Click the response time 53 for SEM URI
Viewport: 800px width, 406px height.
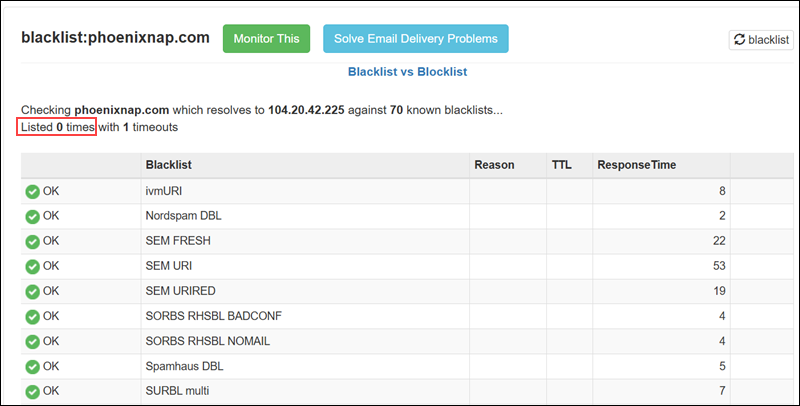719,266
